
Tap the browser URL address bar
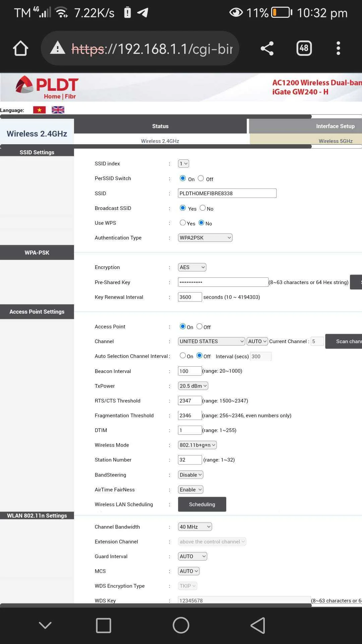tap(140, 48)
